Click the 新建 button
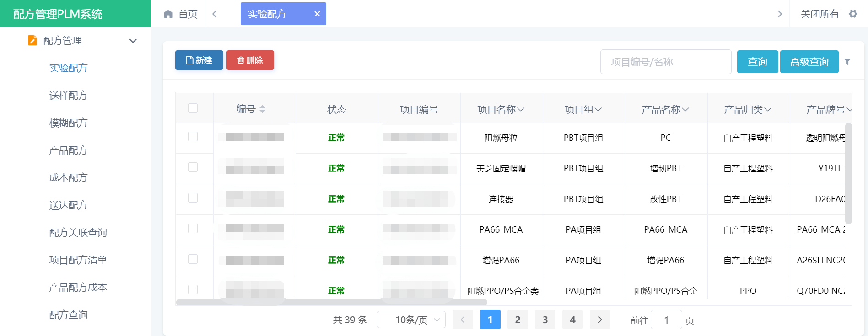 [199, 60]
